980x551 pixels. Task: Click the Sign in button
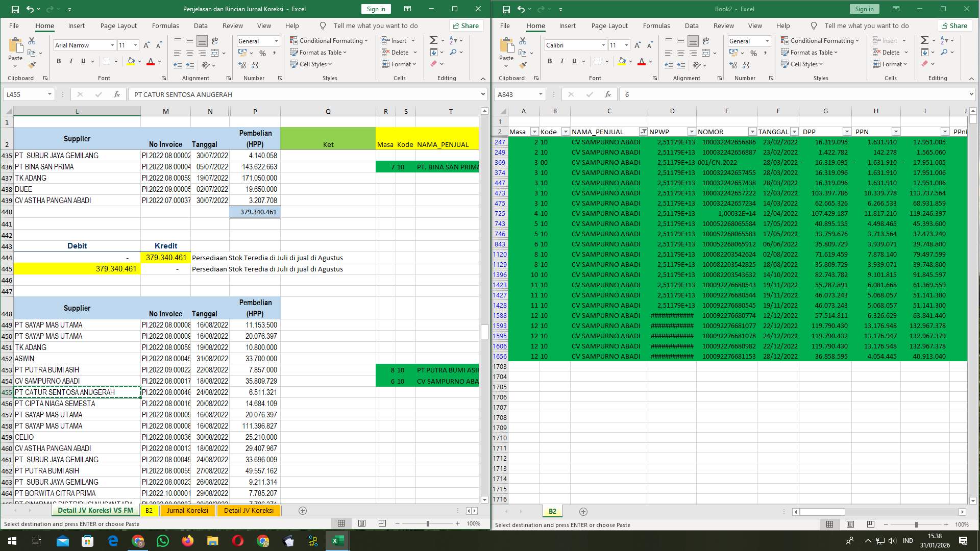coord(376,9)
